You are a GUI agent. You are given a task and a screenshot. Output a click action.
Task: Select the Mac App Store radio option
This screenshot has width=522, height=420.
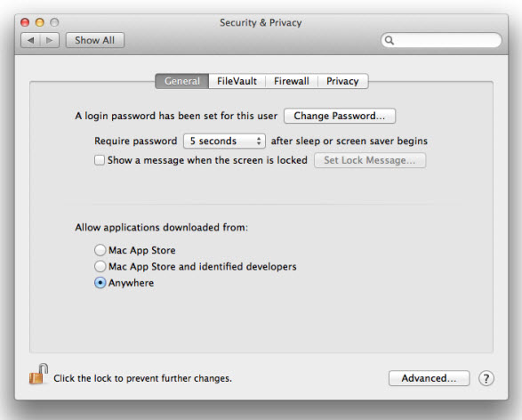tap(100, 250)
